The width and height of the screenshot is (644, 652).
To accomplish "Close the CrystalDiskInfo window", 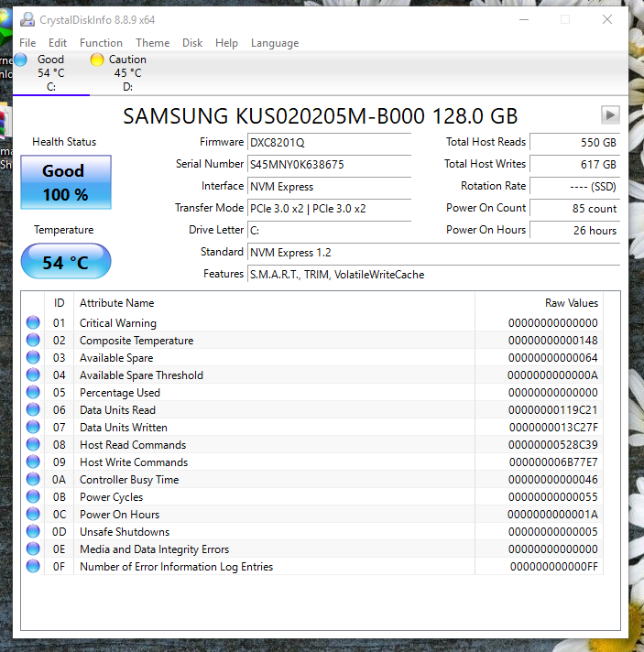I will (607, 19).
